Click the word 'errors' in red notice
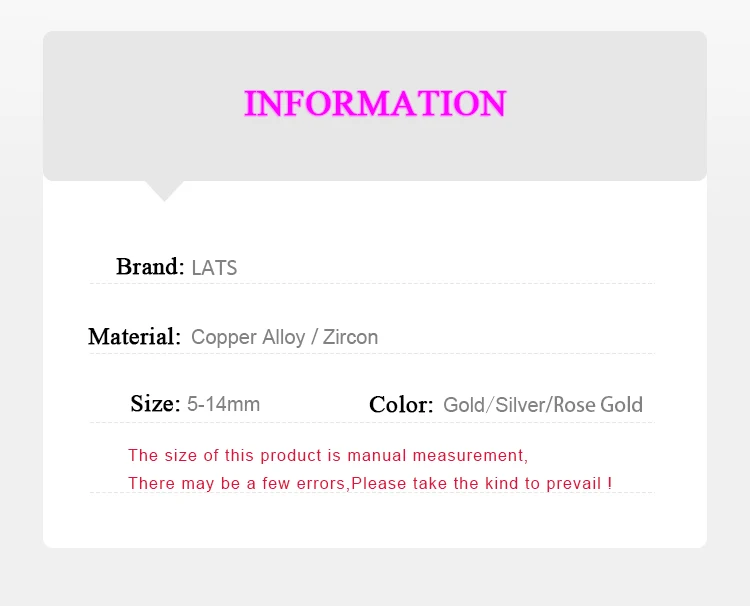Screen dimensions: 750x606 coord(321,484)
